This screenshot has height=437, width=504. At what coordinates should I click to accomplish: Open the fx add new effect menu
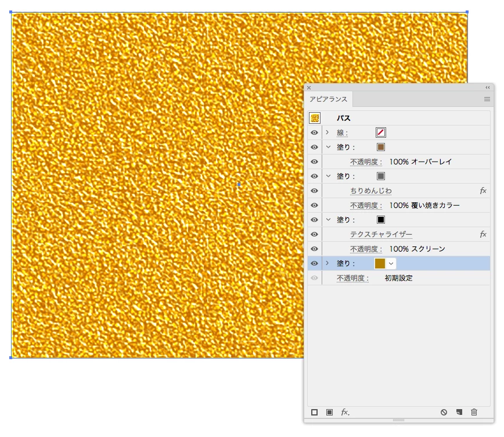pyautogui.click(x=345, y=412)
